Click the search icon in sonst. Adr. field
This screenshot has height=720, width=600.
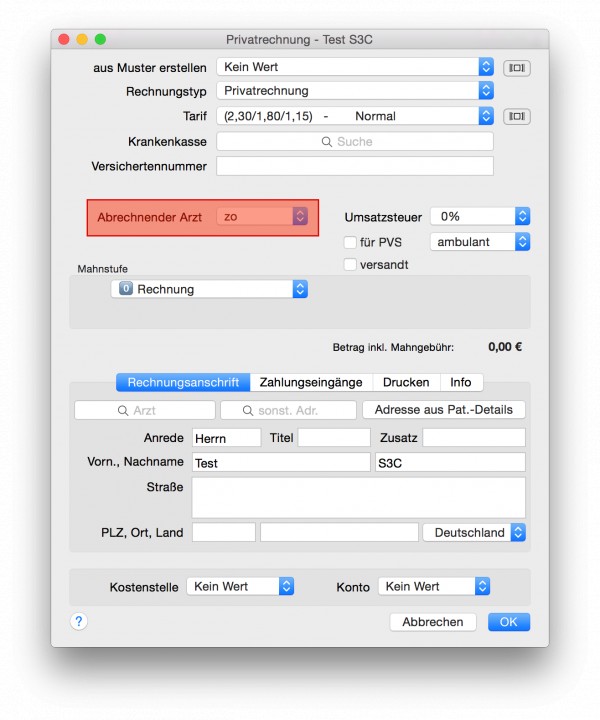pos(248,411)
